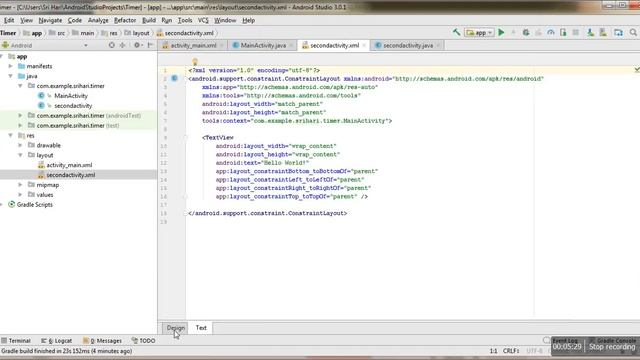This screenshot has width=640, height=360.
Task: Open the Navigate menu
Action: [x=50, y=20]
